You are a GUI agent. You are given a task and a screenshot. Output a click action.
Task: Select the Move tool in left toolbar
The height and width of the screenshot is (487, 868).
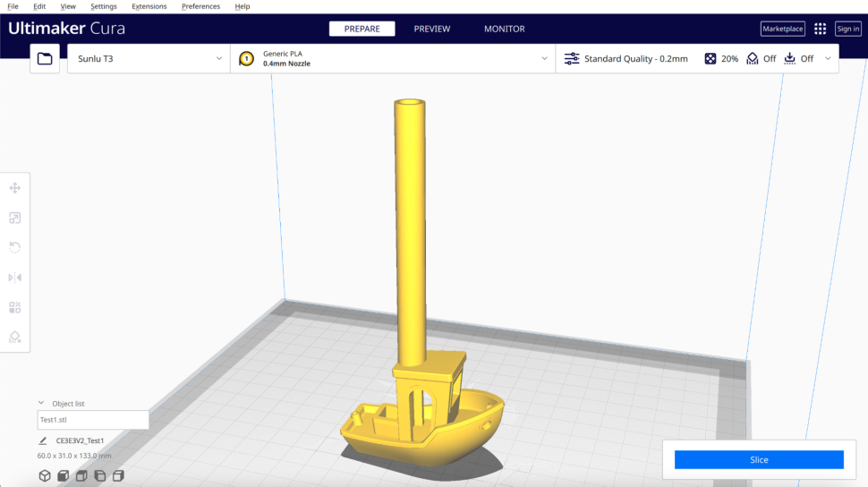[15, 188]
